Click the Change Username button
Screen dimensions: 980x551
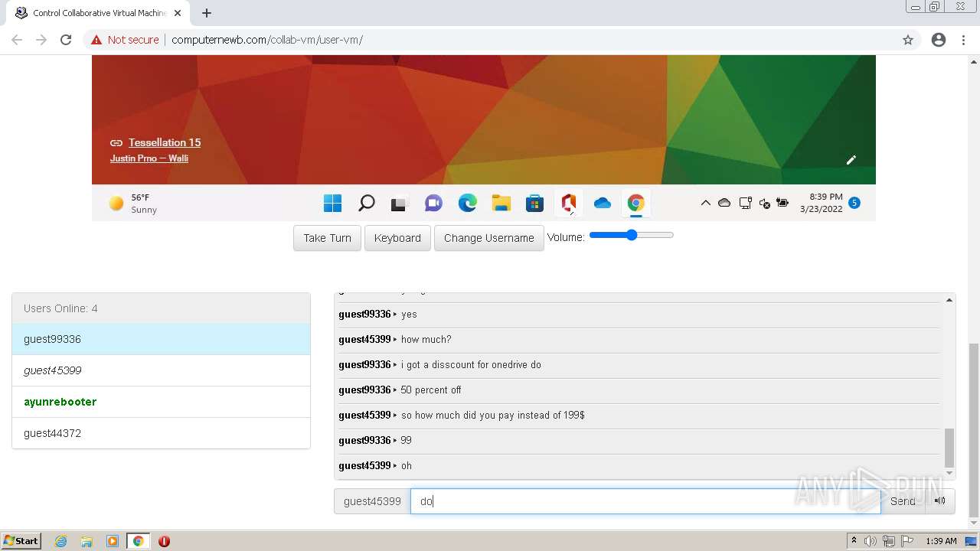tap(489, 238)
